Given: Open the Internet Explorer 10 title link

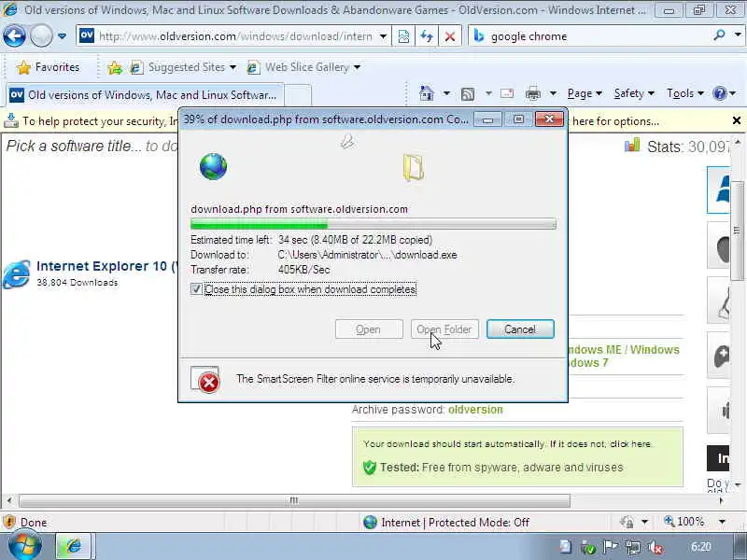Looking at the screenshot, I should click(106, 266).
